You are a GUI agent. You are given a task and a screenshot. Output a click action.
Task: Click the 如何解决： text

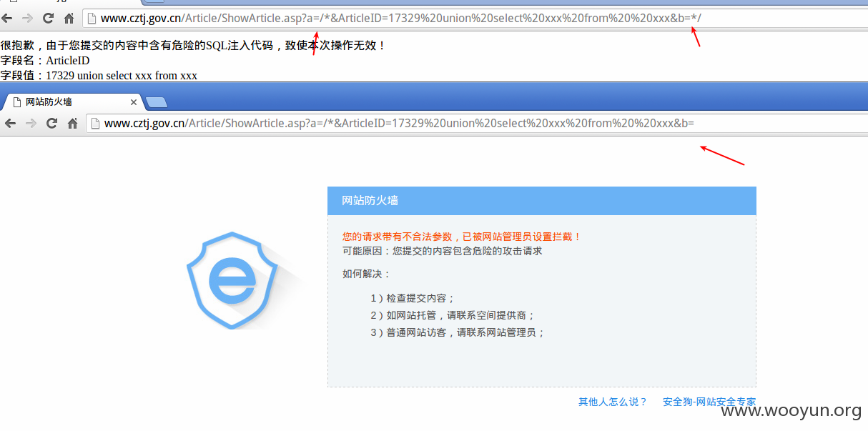(x=367, y=274)
